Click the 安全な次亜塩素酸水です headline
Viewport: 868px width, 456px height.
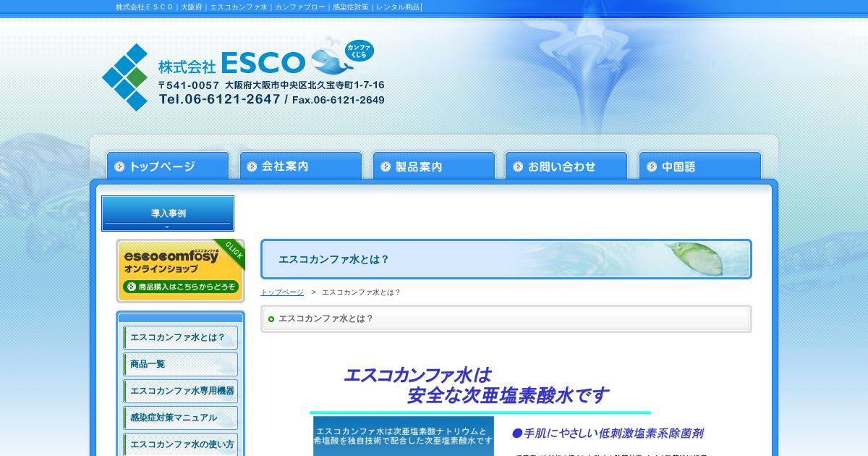coord(508,396)
